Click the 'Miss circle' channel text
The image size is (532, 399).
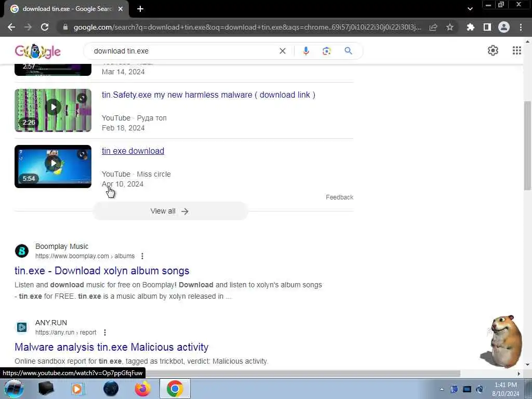pyautogui.click(x=154, y=174)
